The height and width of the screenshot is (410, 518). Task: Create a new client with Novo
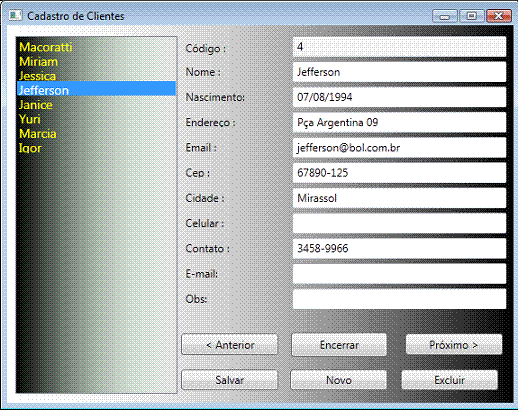pyautogui.click(x=338, y=380)
